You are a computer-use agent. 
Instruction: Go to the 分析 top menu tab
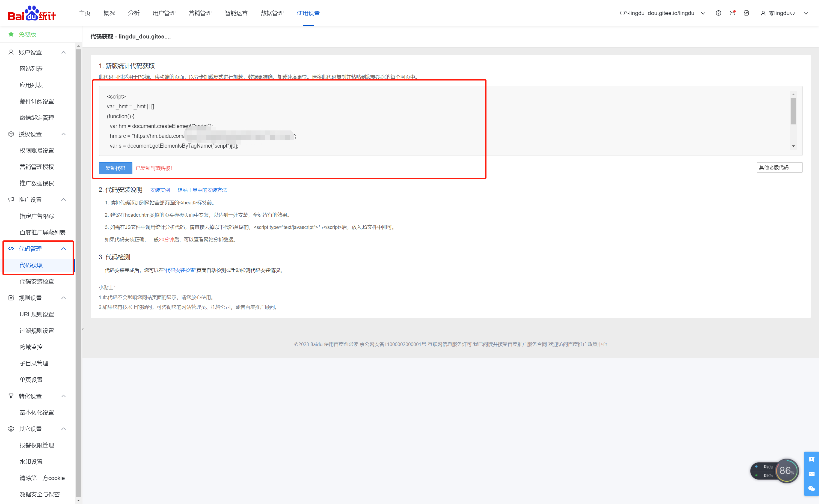[x=134, y=13]
